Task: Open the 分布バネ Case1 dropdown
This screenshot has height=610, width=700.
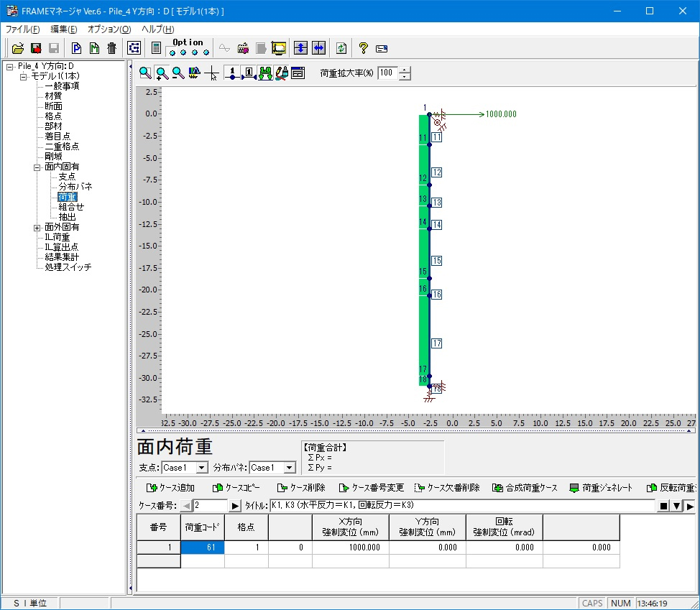Action: 289,468
